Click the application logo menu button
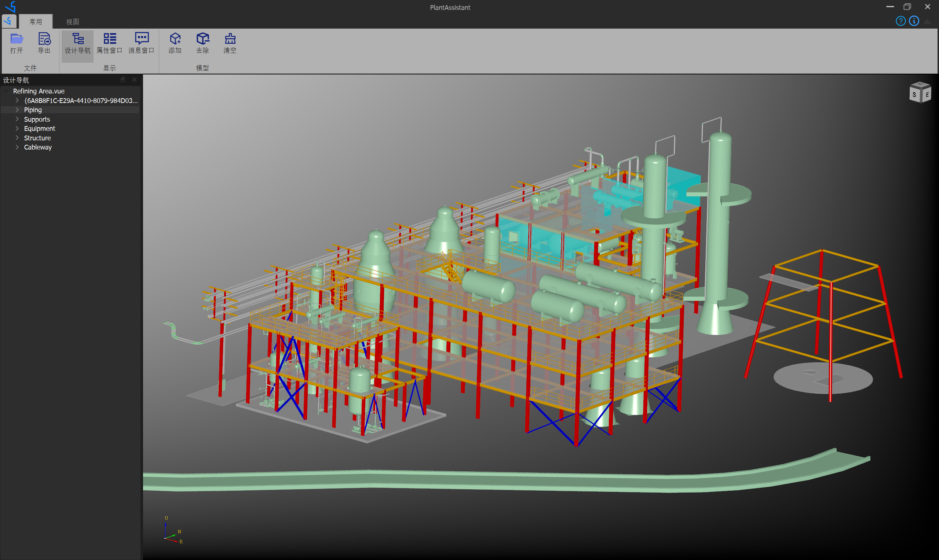 pos(9,21)
